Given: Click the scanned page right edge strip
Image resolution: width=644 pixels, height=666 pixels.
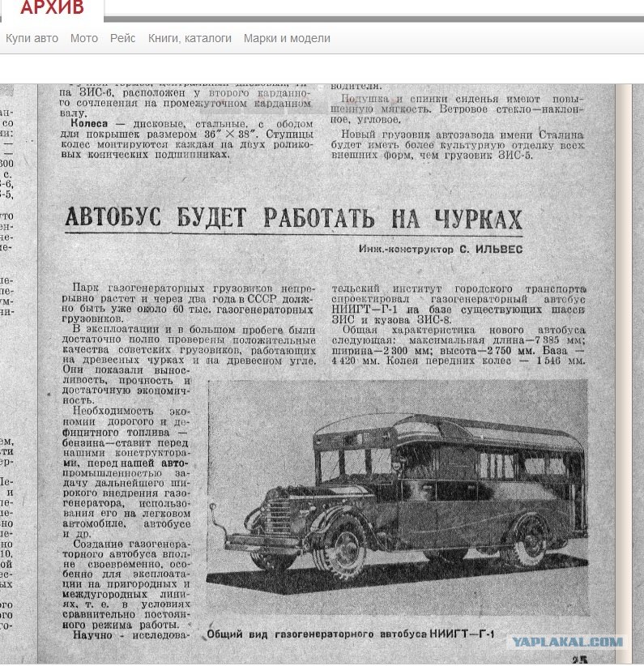Looking at the screenshot, I should point(623,374).
